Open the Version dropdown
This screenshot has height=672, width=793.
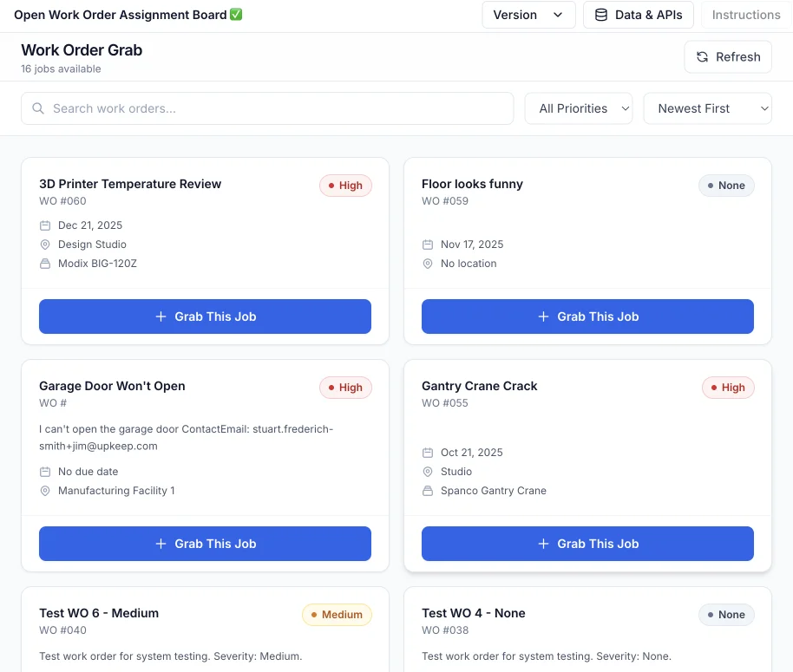pyautogui.click(x=528, y=15)
